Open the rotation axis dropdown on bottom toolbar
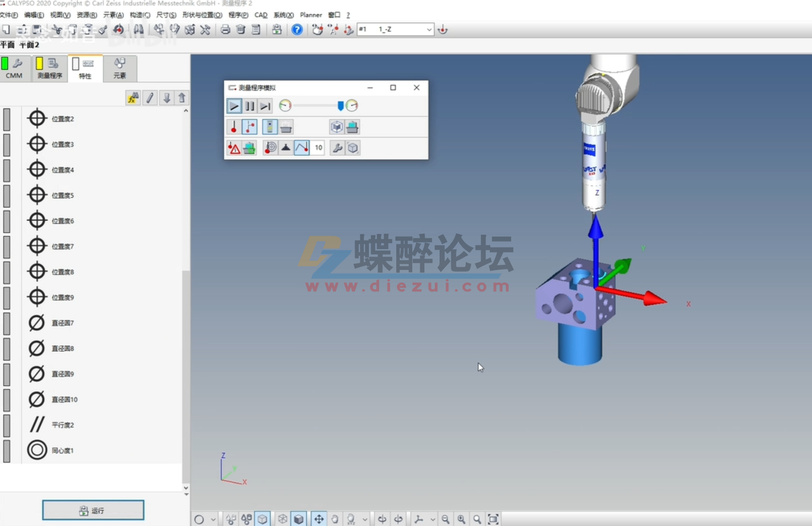 pyautogui.click(x=432, y=518)
